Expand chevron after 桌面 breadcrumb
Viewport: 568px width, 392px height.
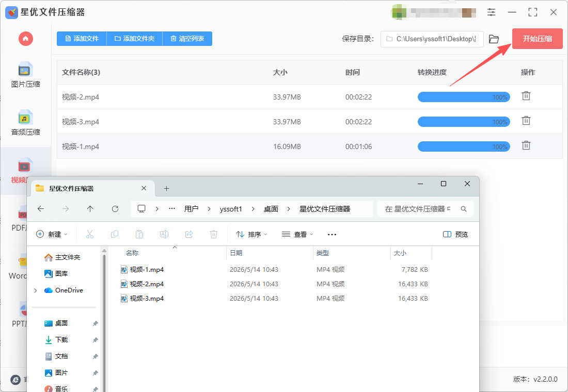click(289, 209)
